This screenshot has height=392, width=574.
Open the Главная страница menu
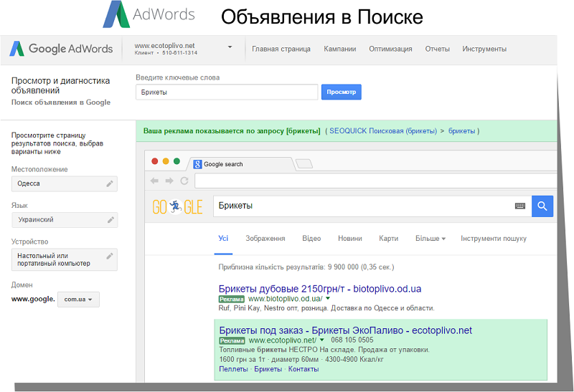[x=281, y=49]
